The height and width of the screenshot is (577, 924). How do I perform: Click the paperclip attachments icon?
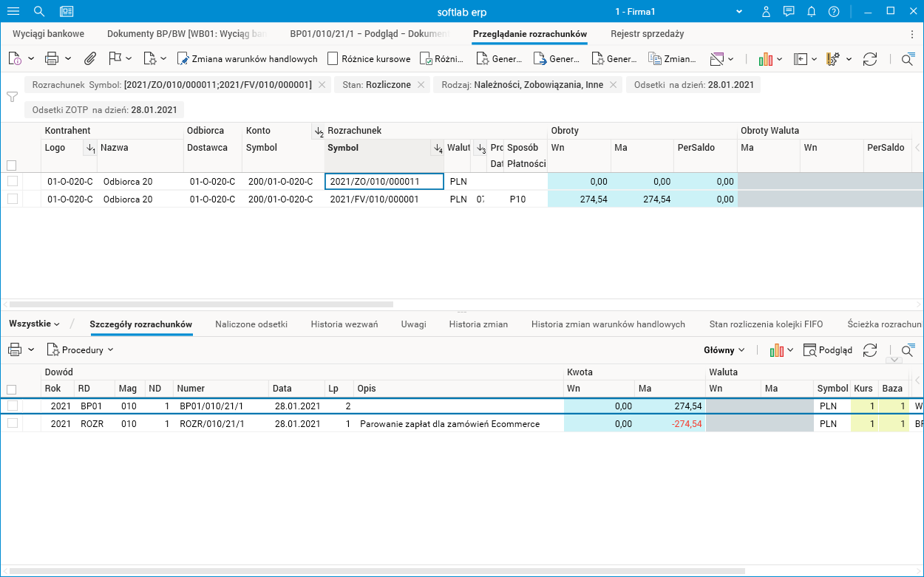pos(89,58)
